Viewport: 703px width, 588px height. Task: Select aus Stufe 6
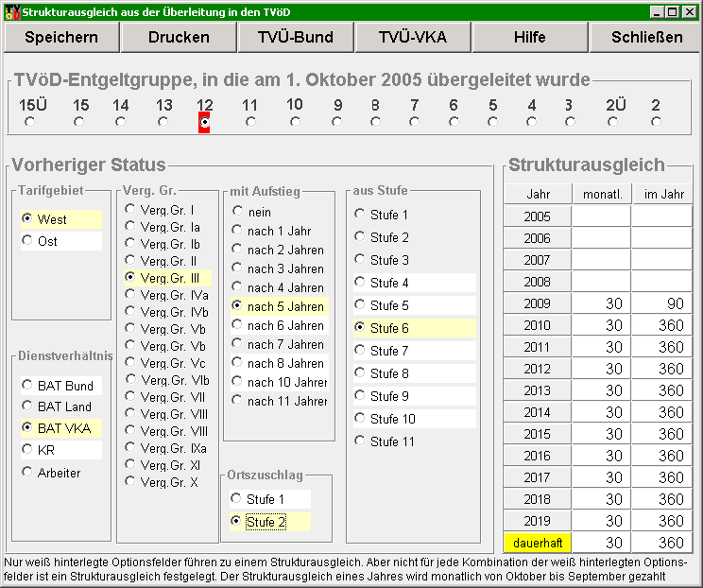[414, 328]
